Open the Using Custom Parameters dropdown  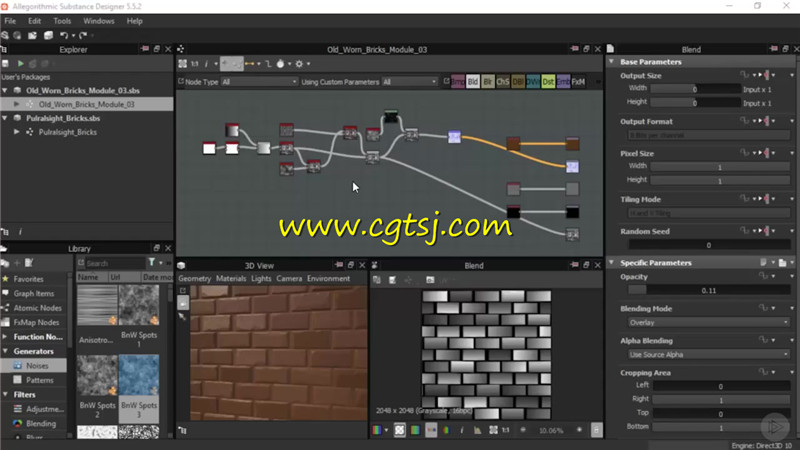point(410,82)
